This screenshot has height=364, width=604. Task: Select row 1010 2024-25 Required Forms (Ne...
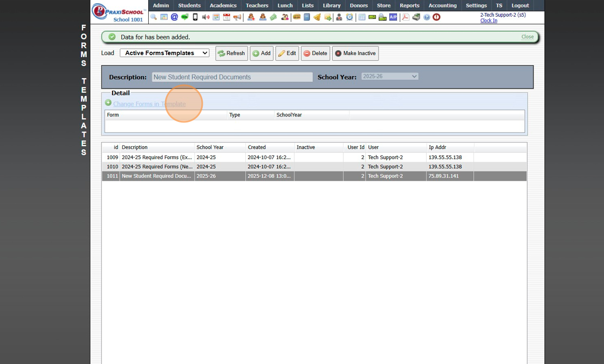pos(314,167)
